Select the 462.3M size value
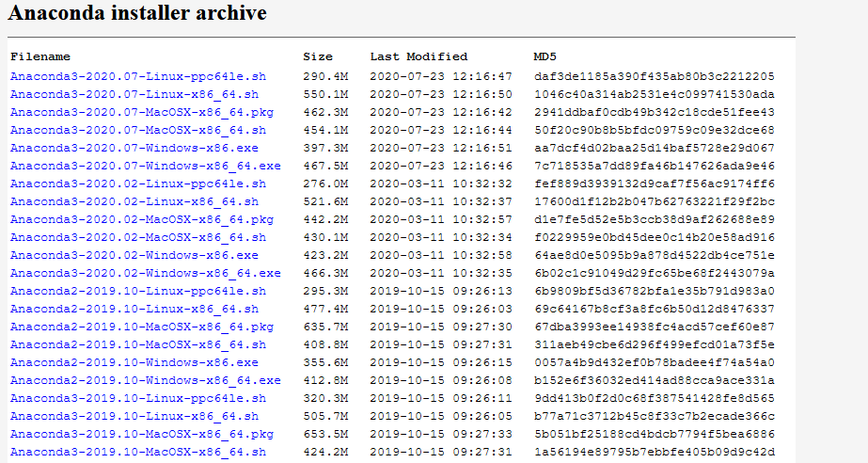The image size is (868, 463). click(325, 112)
